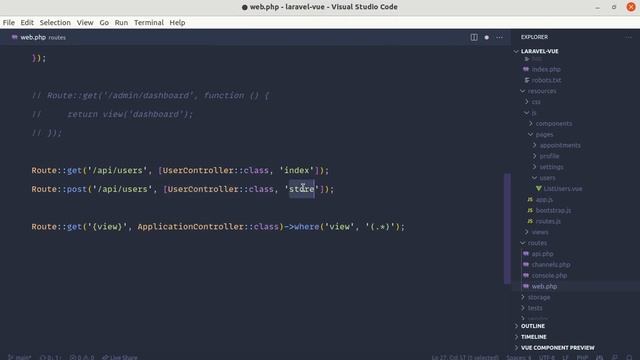This screenshot has height=360, width=640.
Task: Click the PHP icon beside api.php
Action: tap(526, 253)
